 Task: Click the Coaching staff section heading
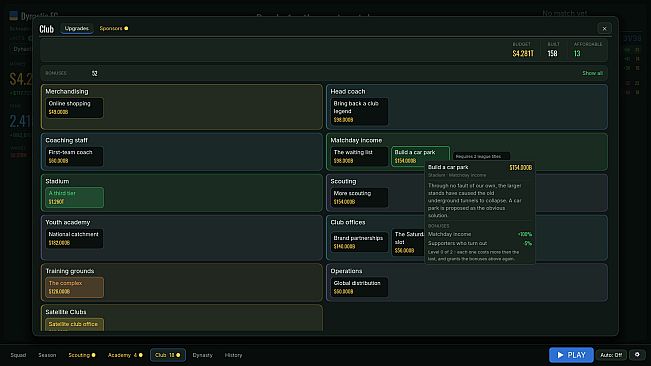(66, 140)
